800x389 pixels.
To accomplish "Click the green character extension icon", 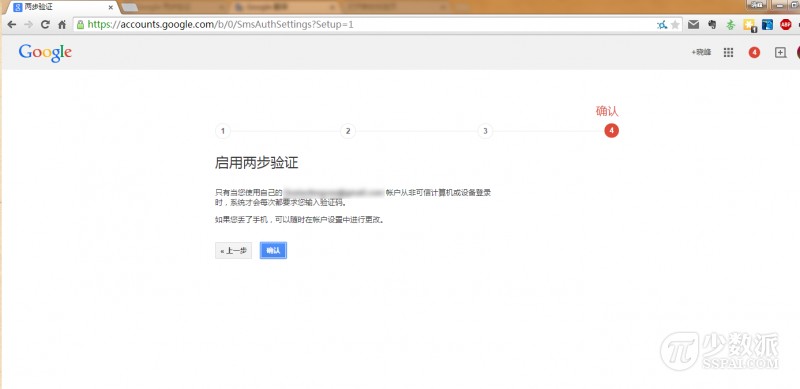I will point(731,25).
